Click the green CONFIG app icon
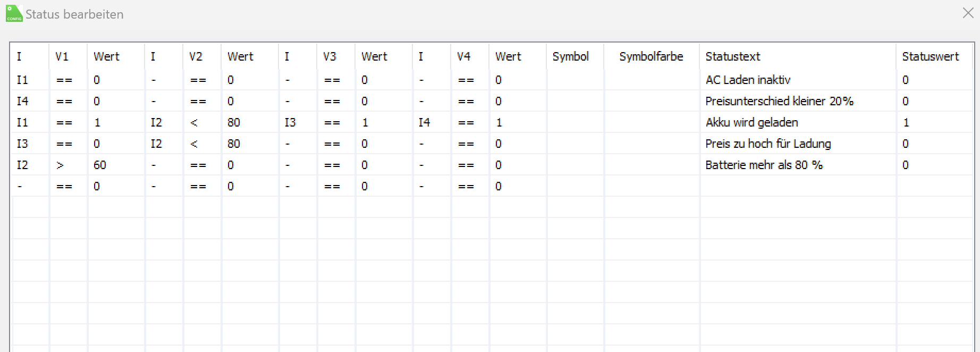980x352 pixels. pos(14,13)
